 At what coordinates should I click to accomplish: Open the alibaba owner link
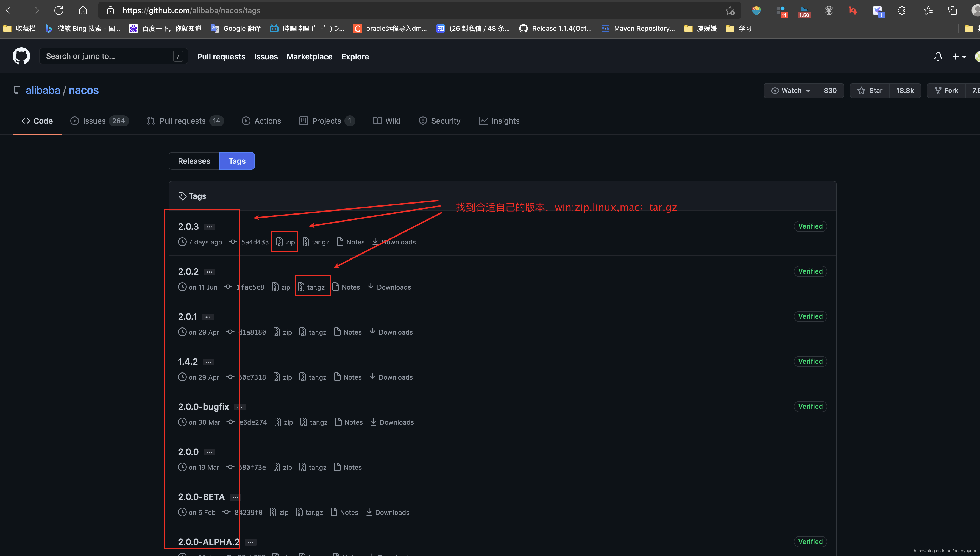(x=43, y=90)
